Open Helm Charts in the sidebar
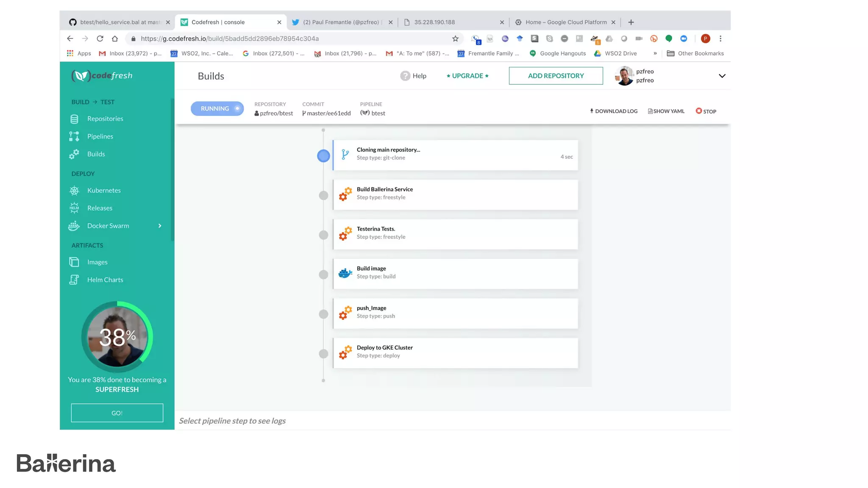This screenshot has height=488, width=868. (x=105, y=280)
